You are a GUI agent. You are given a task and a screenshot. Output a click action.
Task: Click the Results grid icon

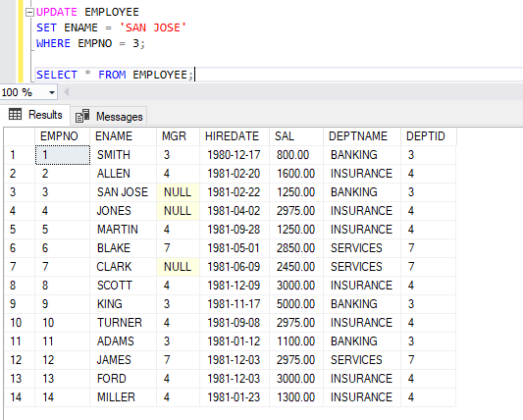pos(15,114)
